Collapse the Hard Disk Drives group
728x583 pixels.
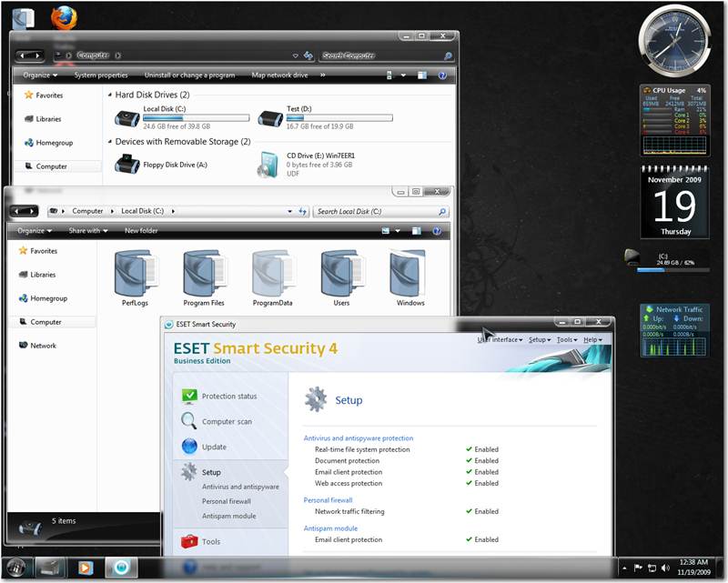110,95
